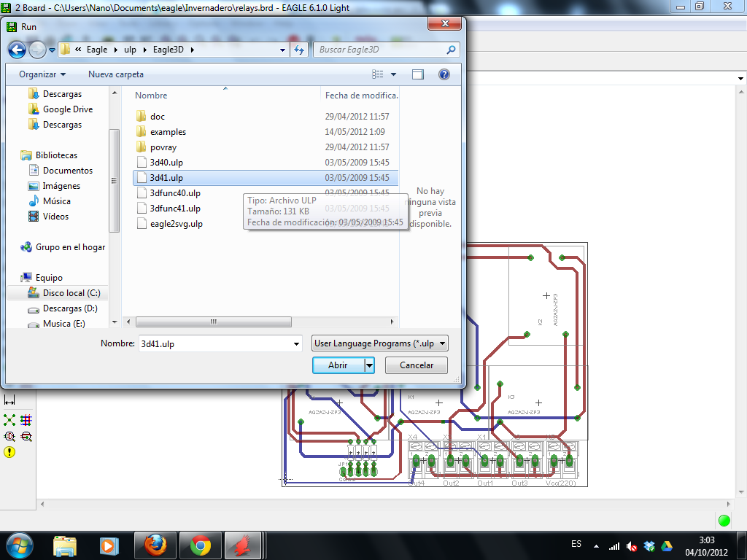The image size is (747, 560).
Task: Select Música library
Action: [x=57, y=201]
